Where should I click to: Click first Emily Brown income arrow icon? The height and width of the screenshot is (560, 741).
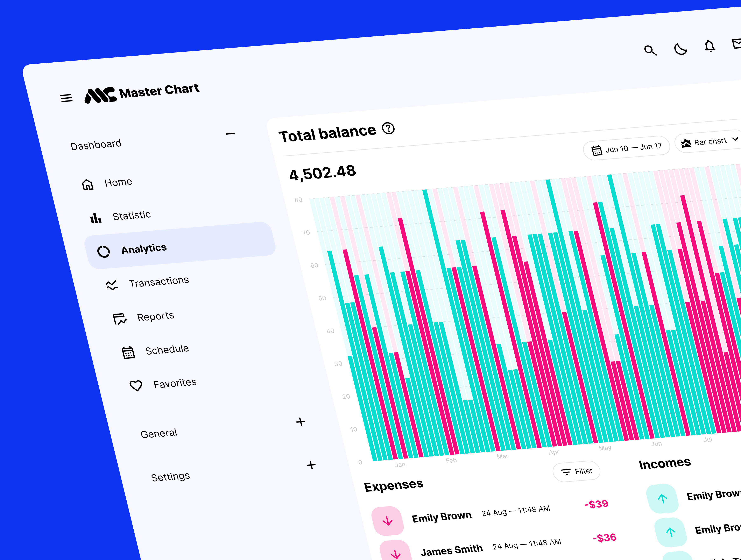(662, 499)
